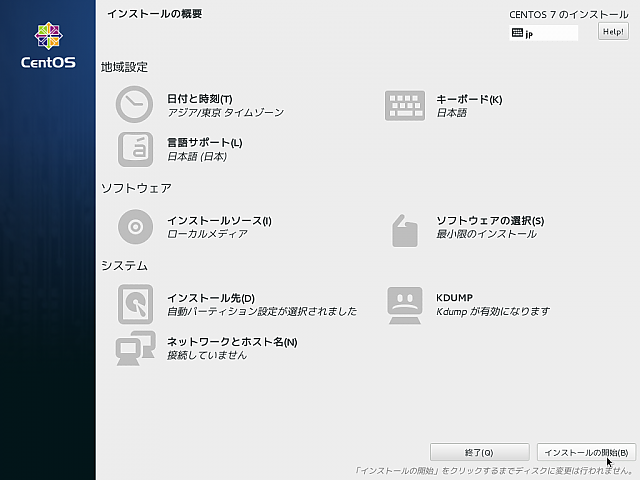Open the KDUMP sad-face monitor icon

[x=404, y=306]
